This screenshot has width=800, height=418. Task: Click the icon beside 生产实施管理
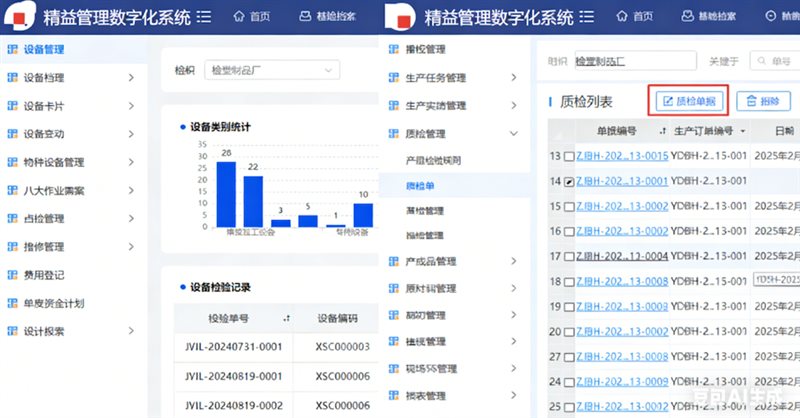click(x=393, y=106)
